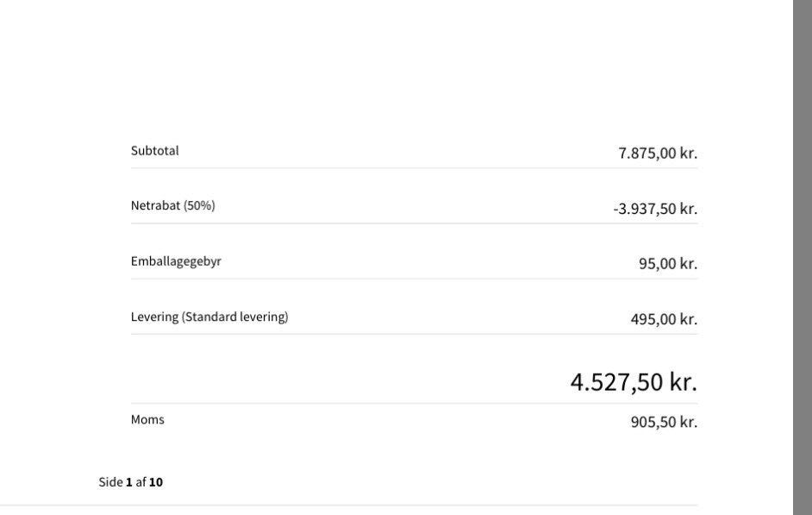The width and height of the screenshot is (812, 515).
Task: Click the Levering row label
Action: [155, 317]
